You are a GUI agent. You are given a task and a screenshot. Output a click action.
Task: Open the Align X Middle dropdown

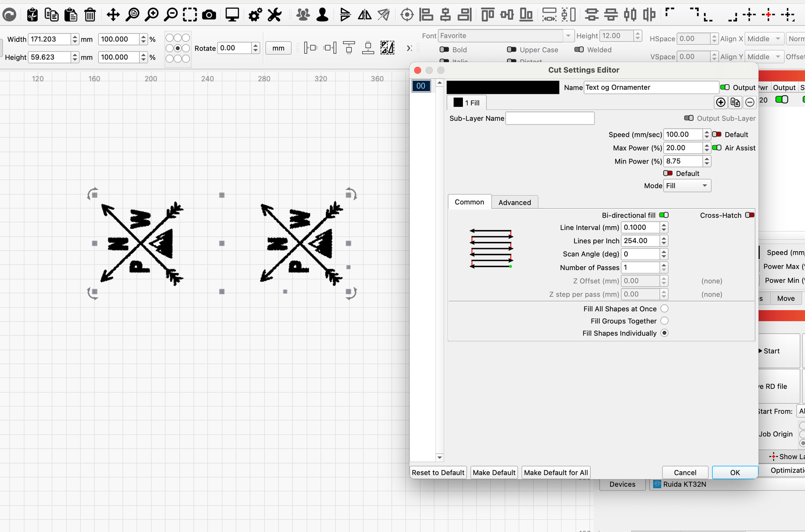763,39
